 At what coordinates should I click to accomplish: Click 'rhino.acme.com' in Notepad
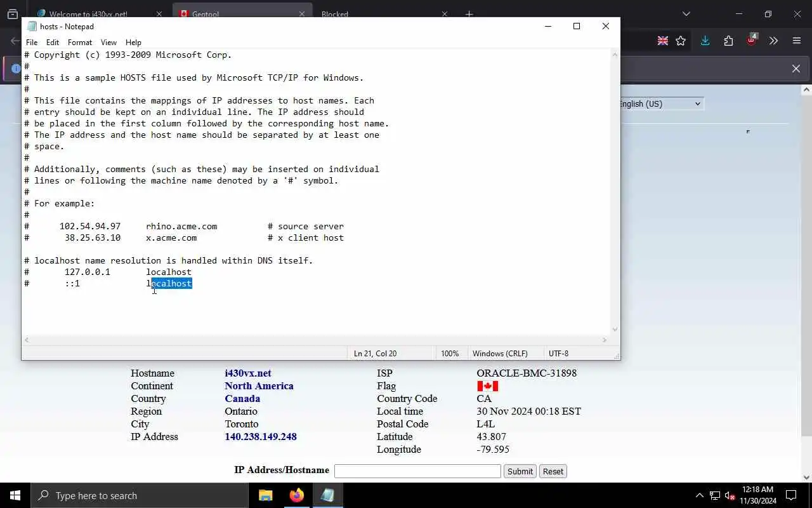tap(181, 226)
